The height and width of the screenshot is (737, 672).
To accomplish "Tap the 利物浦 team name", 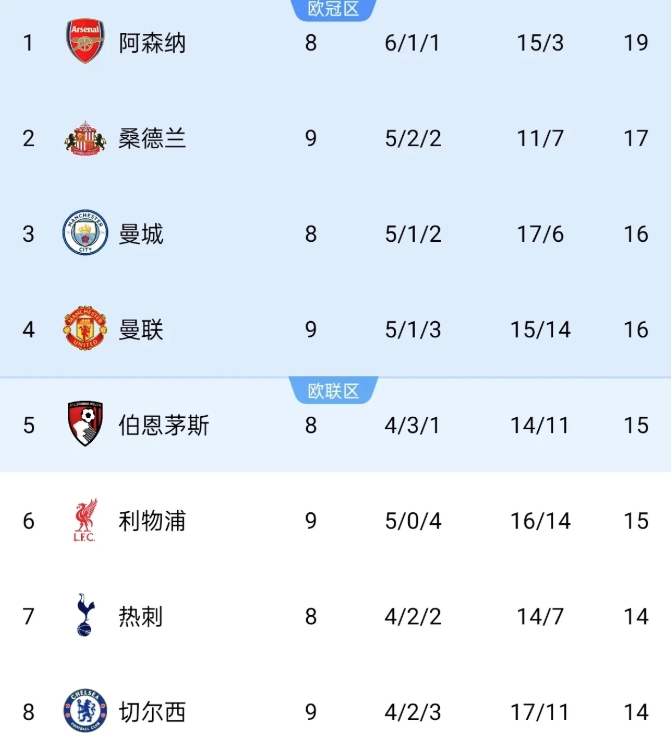I will [x=152, y=521].
